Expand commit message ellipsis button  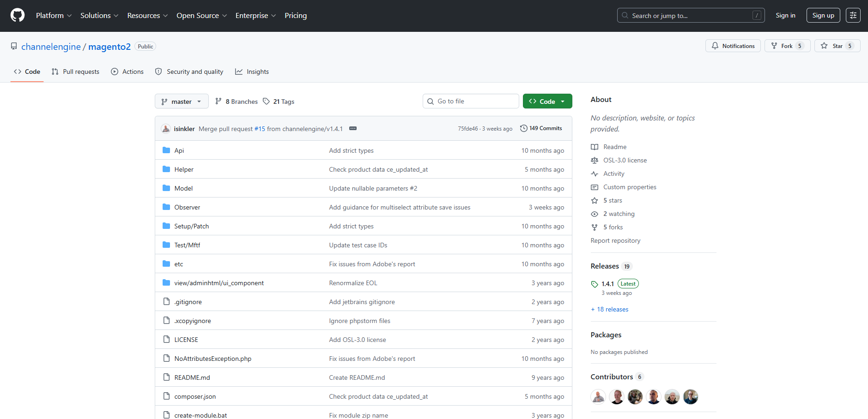pos(353,128)
